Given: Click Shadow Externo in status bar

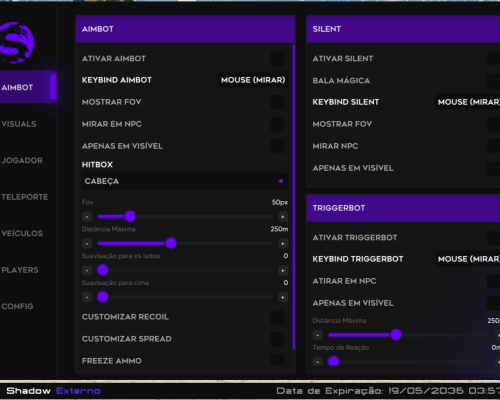Looking at the screenshot, I should click(53, 391).
